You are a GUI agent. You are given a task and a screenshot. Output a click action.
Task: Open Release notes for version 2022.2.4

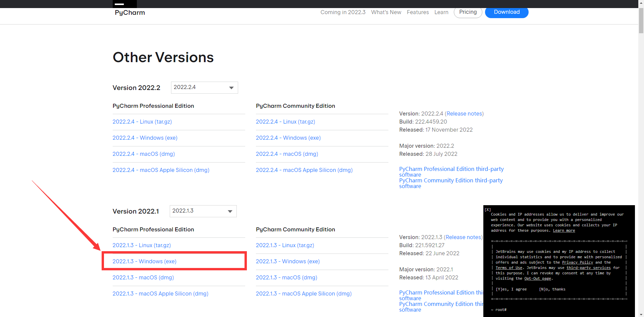[464, 114]
